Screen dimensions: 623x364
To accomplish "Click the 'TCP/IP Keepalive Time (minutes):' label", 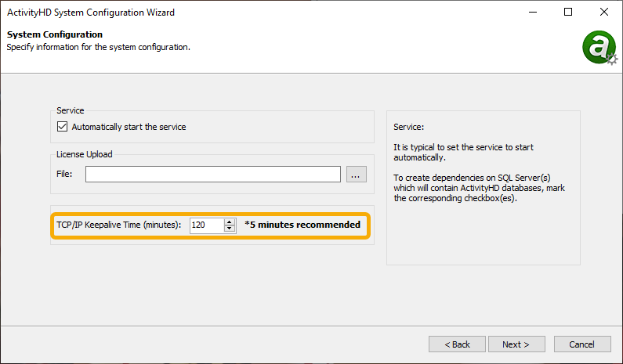I will pos(118,225).
